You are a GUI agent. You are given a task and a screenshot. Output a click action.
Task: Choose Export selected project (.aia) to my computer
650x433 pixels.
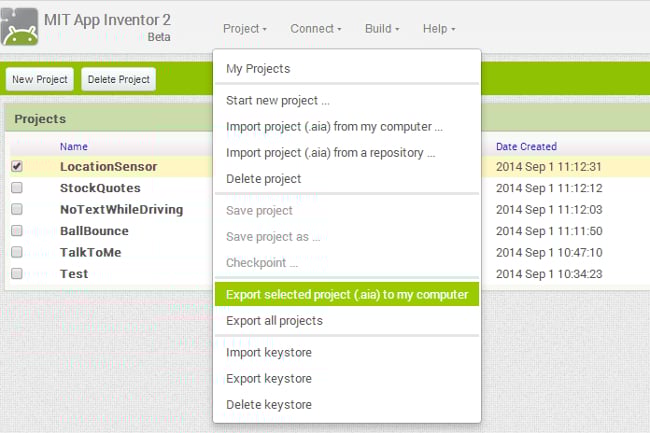(346, 294)
